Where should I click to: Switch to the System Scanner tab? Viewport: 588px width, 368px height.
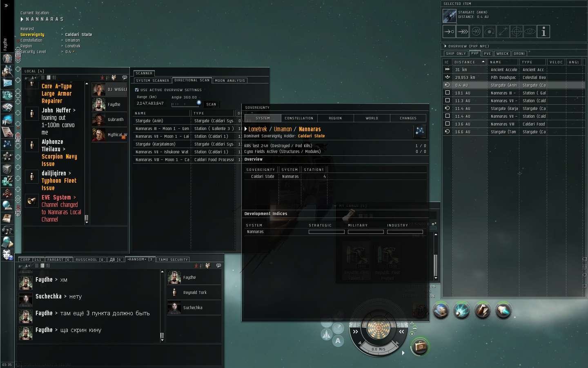point(152,81)
